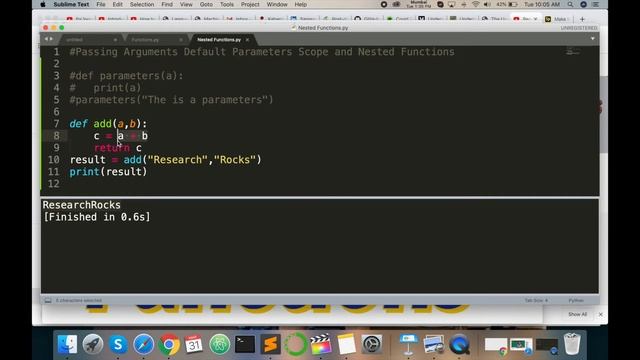Open Apple menu in menu bar
The image size is (640, 360).
tap(43, 4)
